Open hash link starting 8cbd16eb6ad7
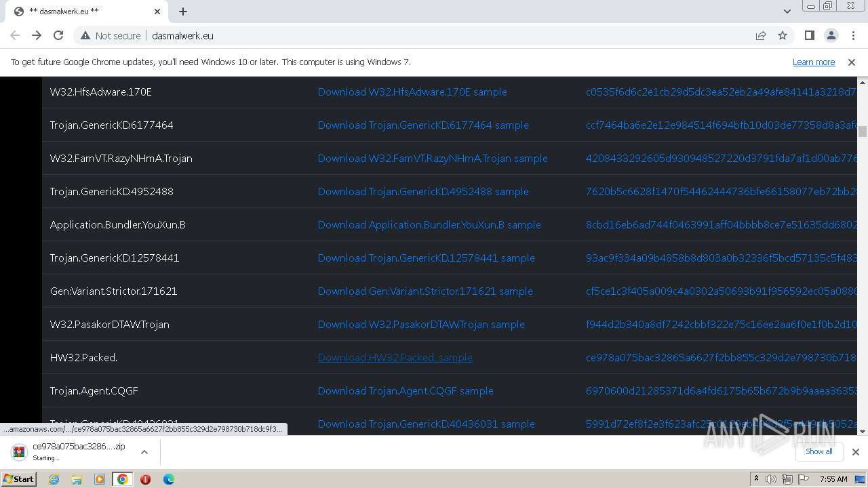The height and width of the screenshot is (488, 868). 722,224
